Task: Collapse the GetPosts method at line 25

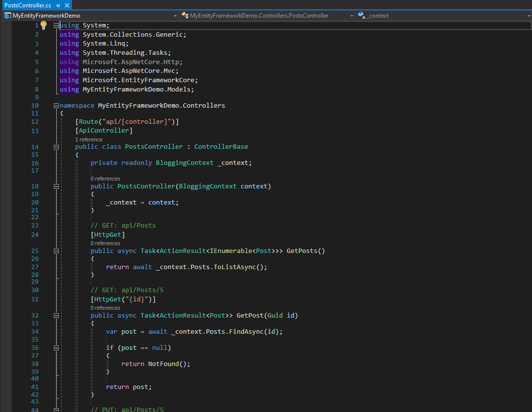Action: pos(56,252)
